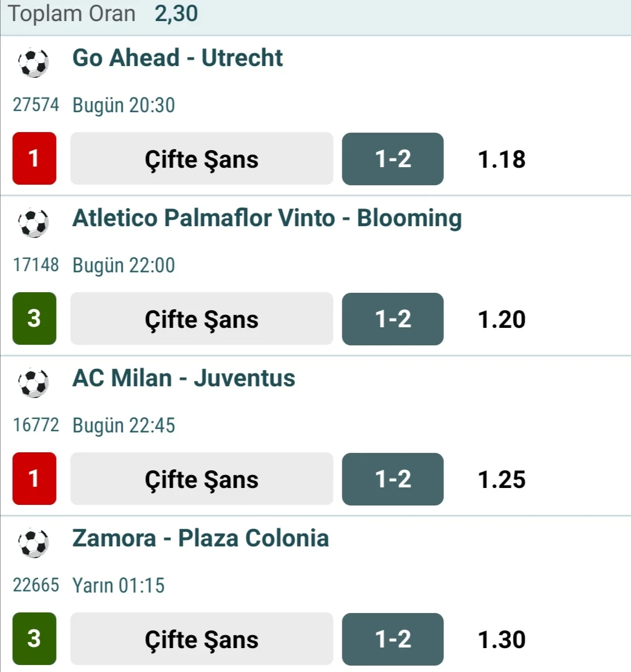The width and height of the screenshot is (631, 672).
Task: Toggle 1-2 pick for AC Milan - Juventus
Action: click(x=393, y=479)
